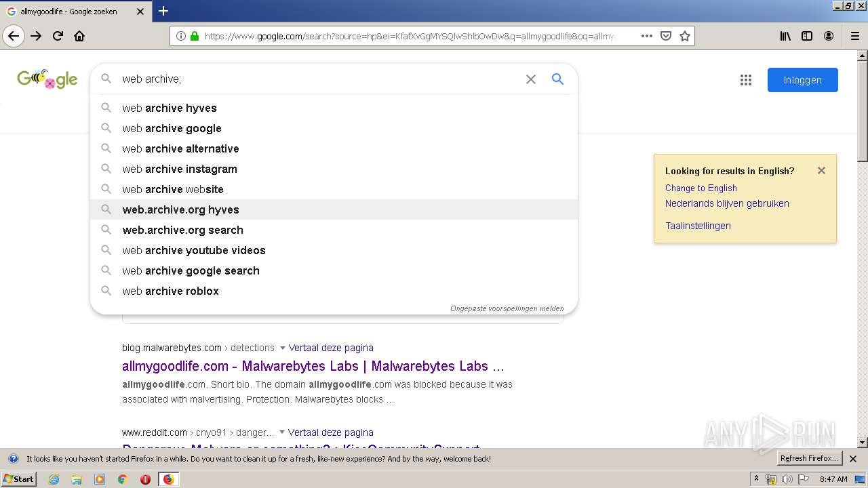868x488 pixels.
Task: Click the Refresh Firefox button
Action: pyautogui.click(x=810, y=458)
